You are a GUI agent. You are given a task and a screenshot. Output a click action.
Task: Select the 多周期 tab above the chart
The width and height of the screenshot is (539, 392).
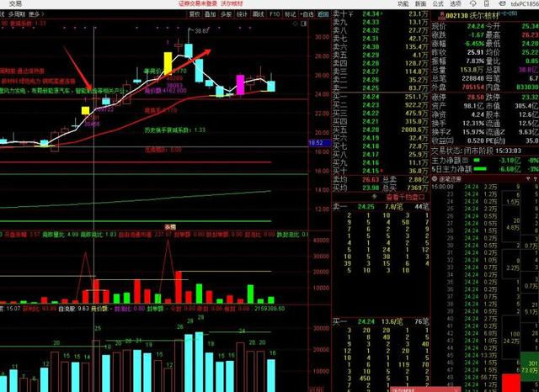pos(17,14)
